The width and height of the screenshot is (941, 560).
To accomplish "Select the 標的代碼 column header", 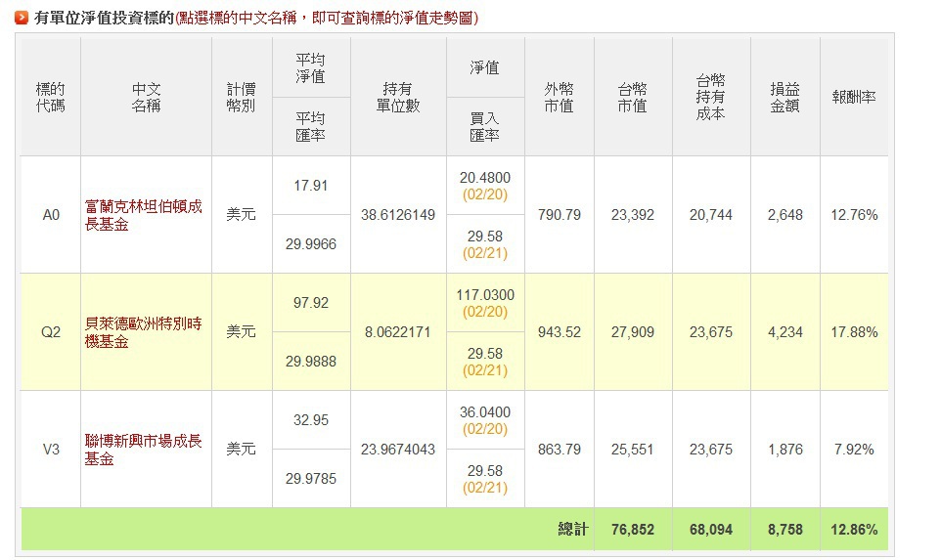I will pos(51,97).
